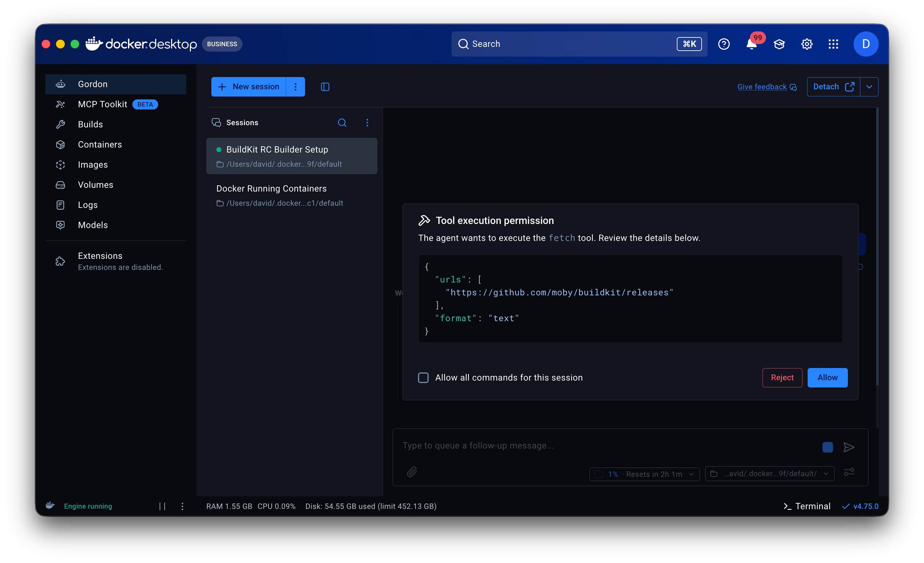Open session tuning sliders icon
Viewport: 924px width, 563px height.
point(849,472)
